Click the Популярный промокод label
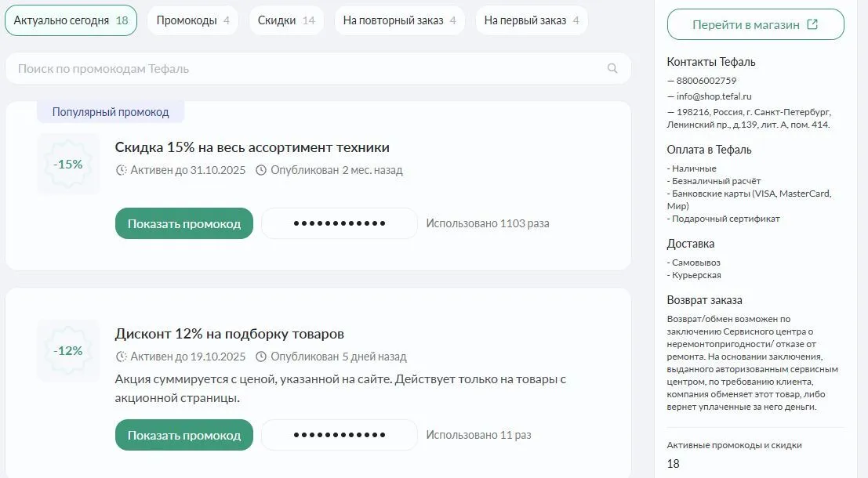The height and width of the screenshot is (478, 868). pos(109,111)
